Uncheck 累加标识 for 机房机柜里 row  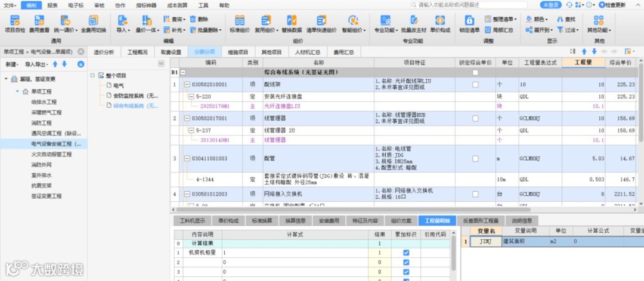point(406,252)
